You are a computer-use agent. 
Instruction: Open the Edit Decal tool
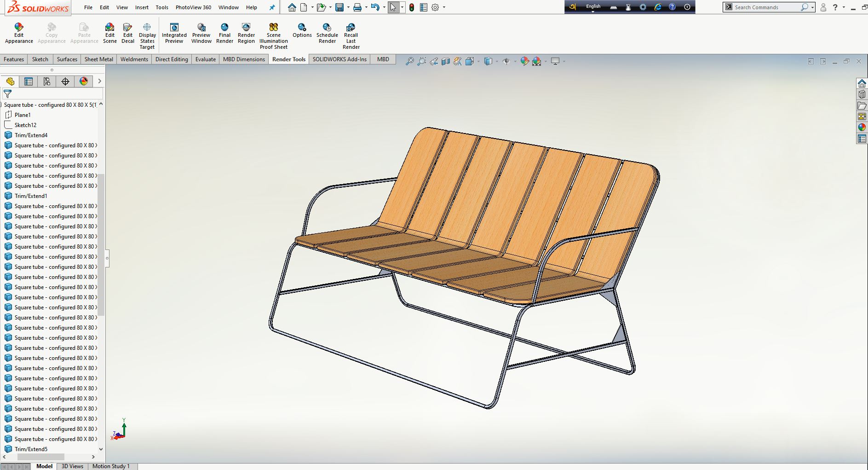point(128,33)
